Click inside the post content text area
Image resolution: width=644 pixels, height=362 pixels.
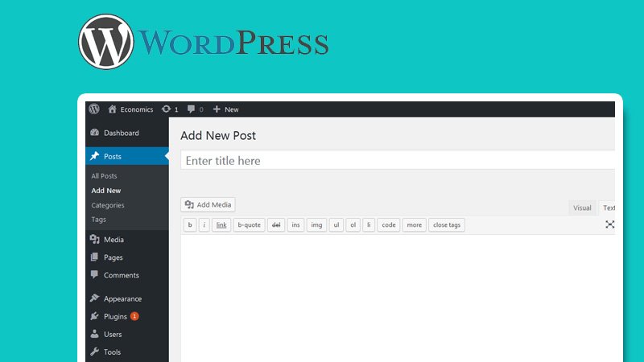pos(398,298)
